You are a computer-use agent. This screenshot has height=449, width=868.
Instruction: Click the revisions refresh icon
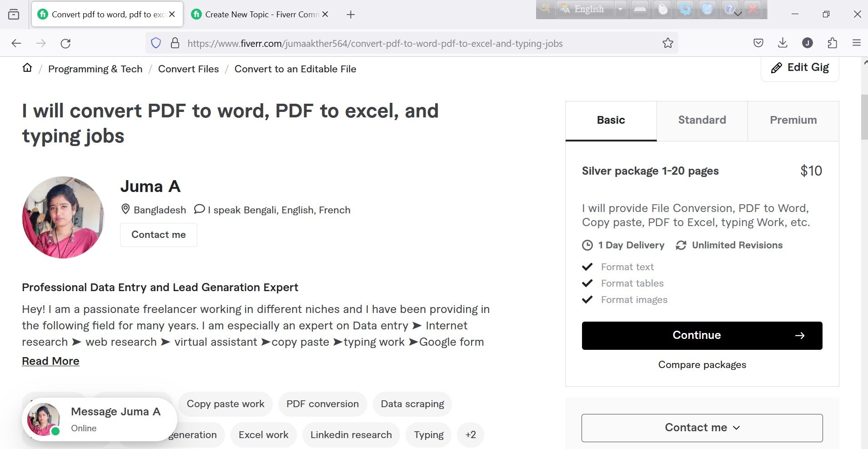click(x=681, y=245)
